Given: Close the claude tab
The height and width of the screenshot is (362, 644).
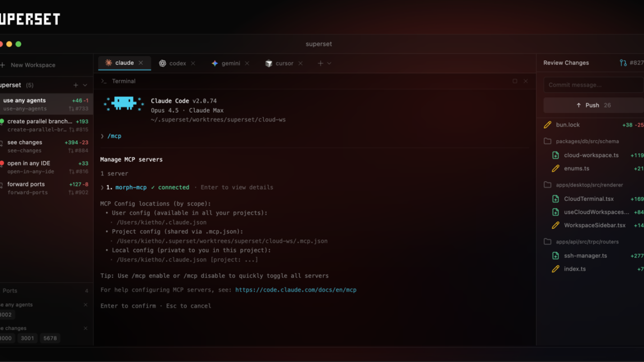Looking at the screenshot, I should [x=141, y=63].
